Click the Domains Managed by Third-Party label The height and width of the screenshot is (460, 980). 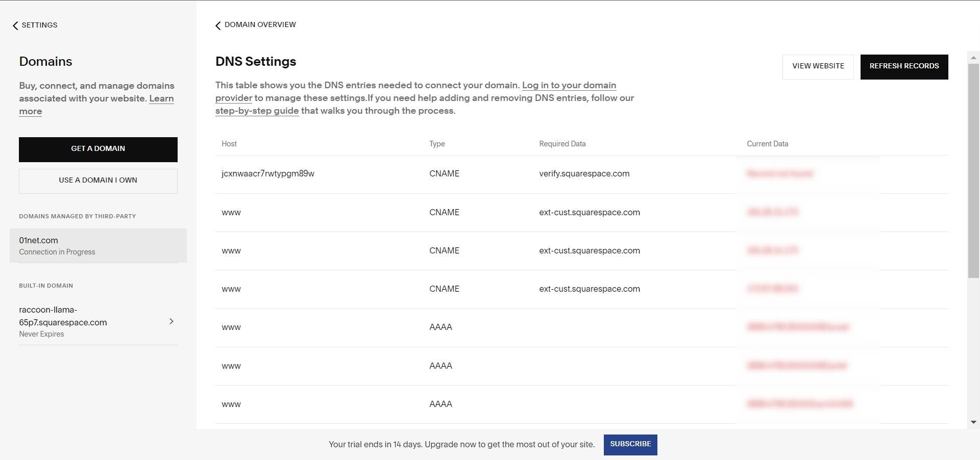coord(78,216)
